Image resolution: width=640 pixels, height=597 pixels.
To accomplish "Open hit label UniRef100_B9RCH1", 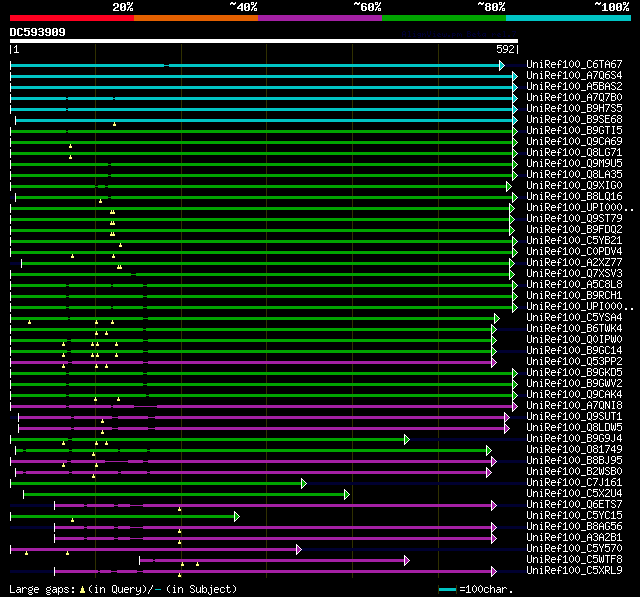I will [574, 296].
